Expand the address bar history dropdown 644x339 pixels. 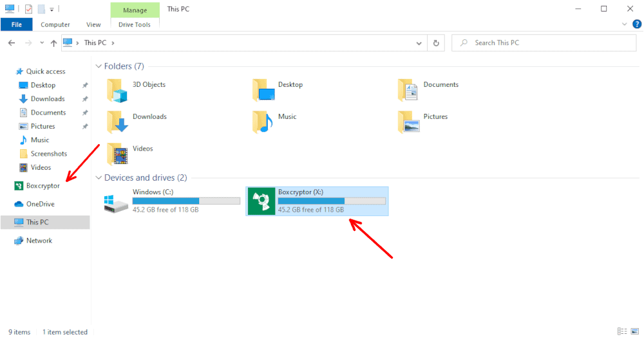(x=419, y=43)
